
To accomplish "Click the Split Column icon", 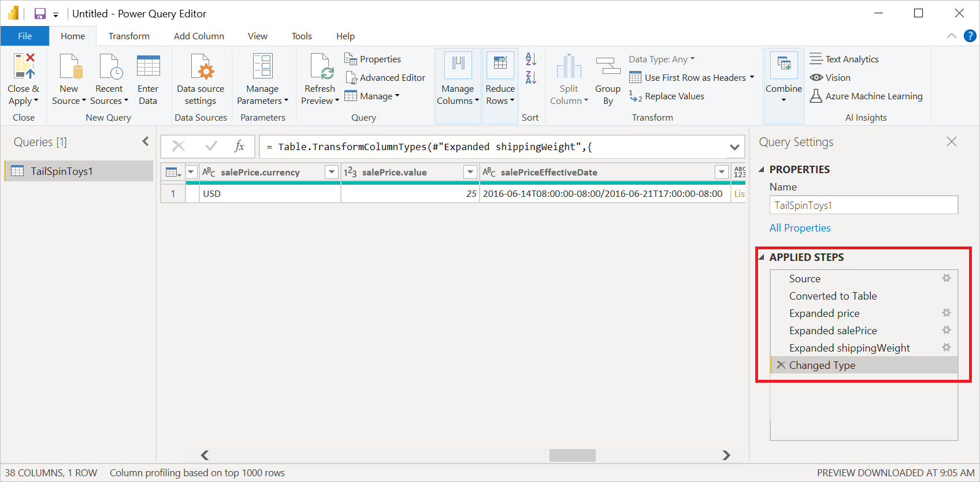I will pos(569,66).
